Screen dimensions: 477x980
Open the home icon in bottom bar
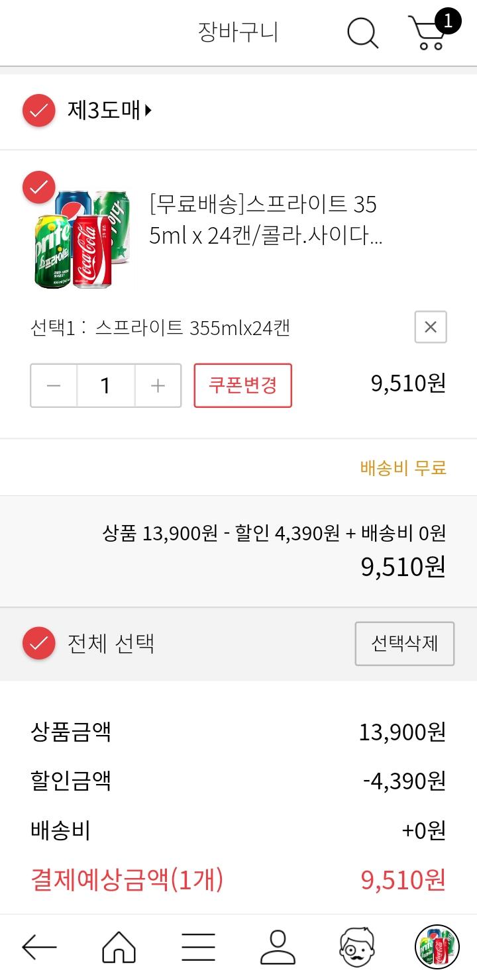pyautogui.click(x=119, y=947)
